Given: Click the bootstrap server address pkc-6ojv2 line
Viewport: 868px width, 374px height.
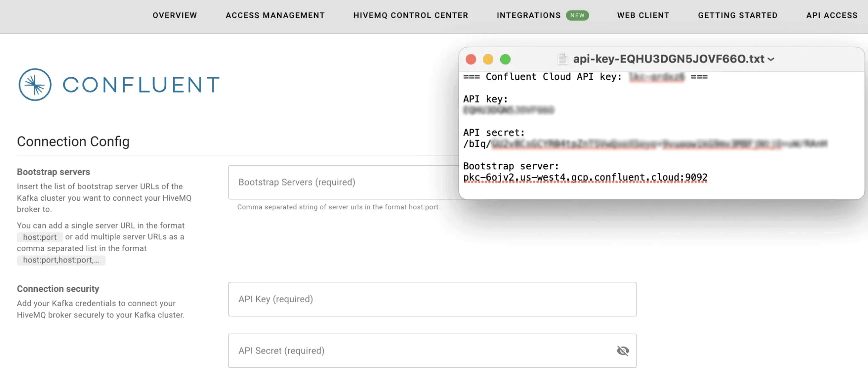Looking at the screenshot, I should tap(585, 177).
